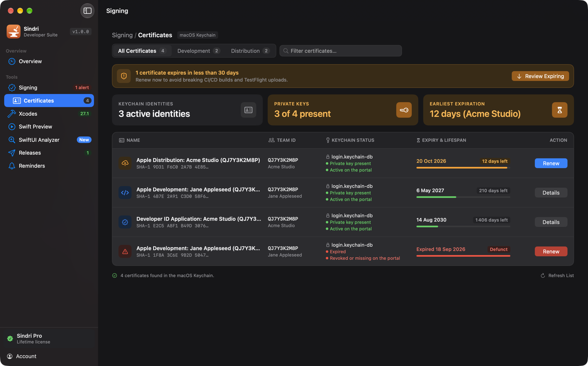Click the code icon for the 4B7E certificate
Viewport: 588px width, 366px height.
click(125, 192)
